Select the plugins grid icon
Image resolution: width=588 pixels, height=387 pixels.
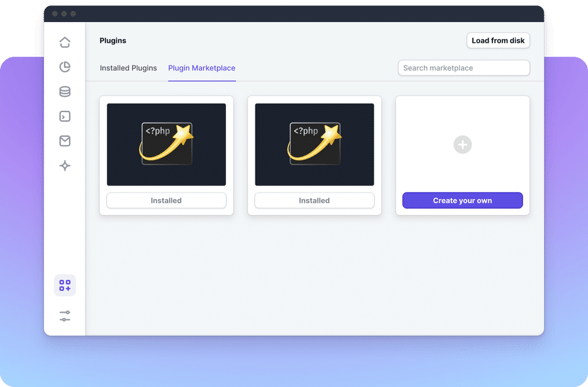click(x=65, y=285)
